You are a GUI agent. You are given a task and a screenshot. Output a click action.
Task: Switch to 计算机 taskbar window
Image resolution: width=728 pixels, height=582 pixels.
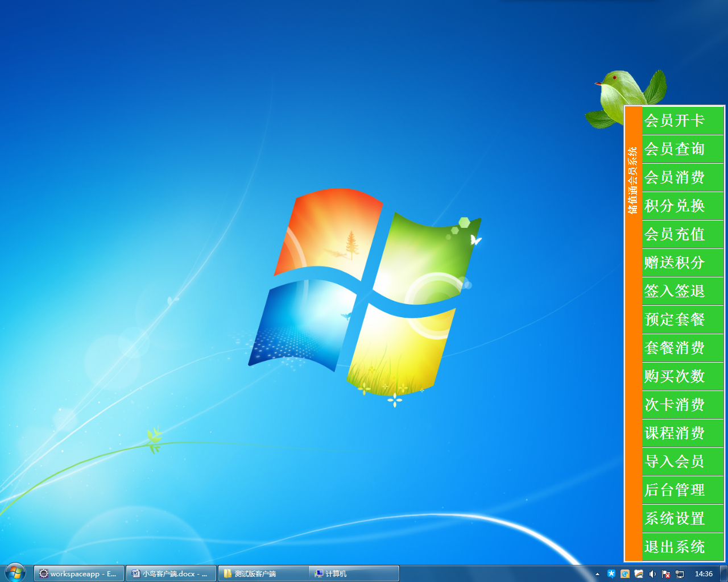point(354,573)
